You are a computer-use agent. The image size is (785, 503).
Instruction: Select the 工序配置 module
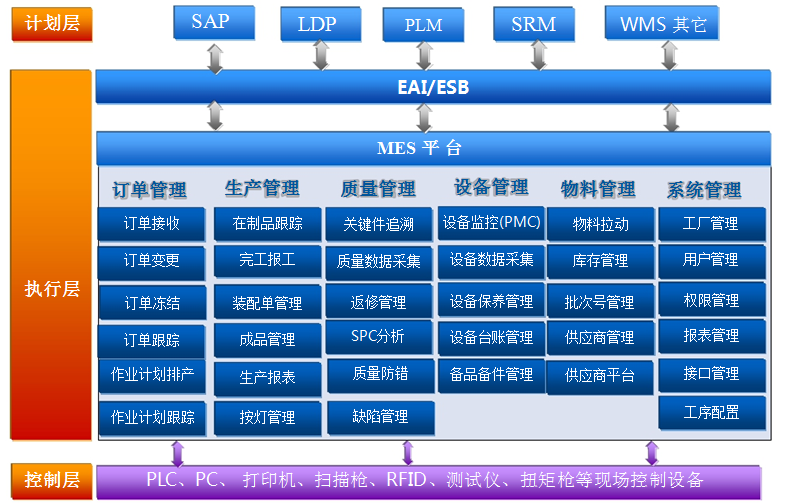712,413
